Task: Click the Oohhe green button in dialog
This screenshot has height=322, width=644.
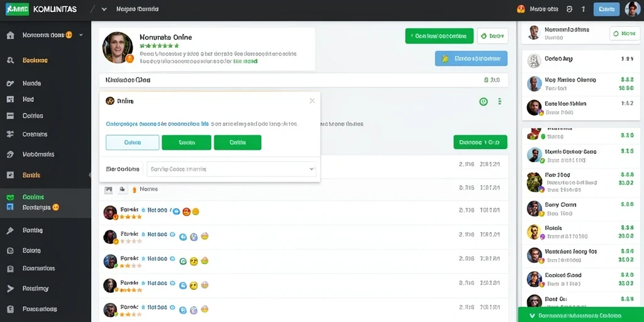Action: (238, 143)
